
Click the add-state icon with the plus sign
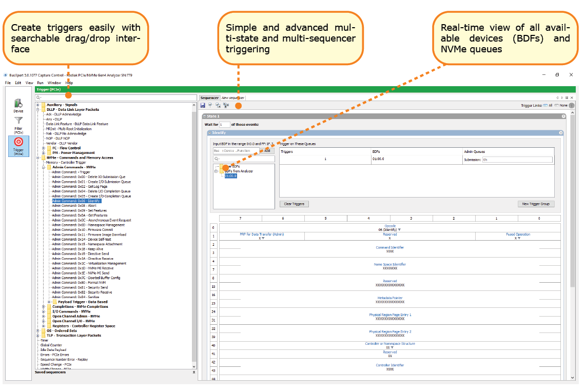click(218, 106)
